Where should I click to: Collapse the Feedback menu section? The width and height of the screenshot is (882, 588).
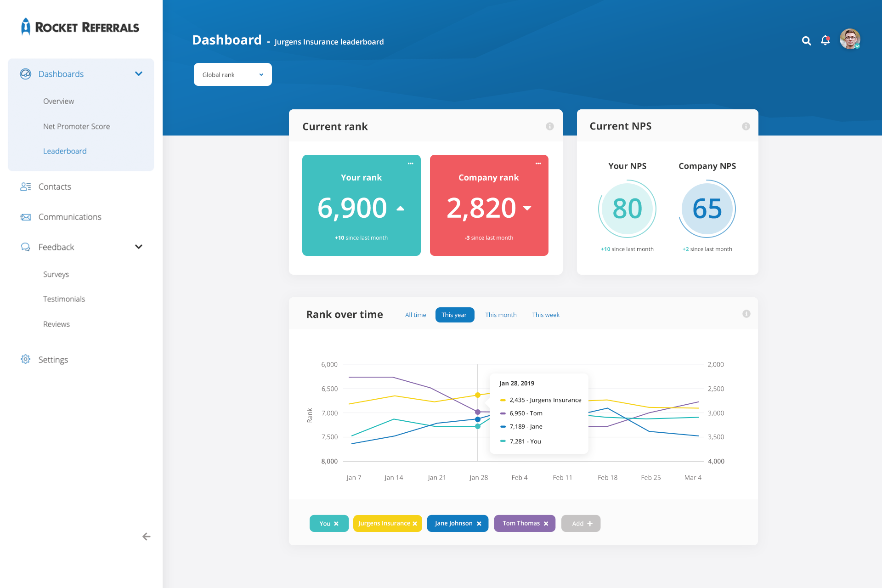pyautogui.click(x=138, y=247)
